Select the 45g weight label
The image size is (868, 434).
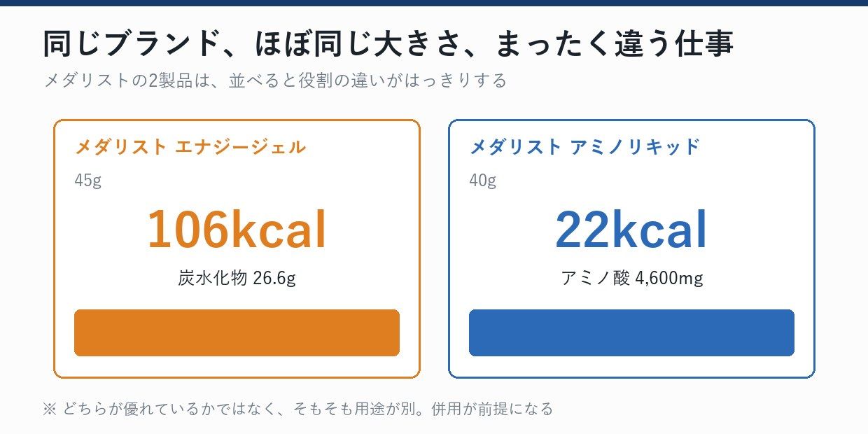(88, 181)
